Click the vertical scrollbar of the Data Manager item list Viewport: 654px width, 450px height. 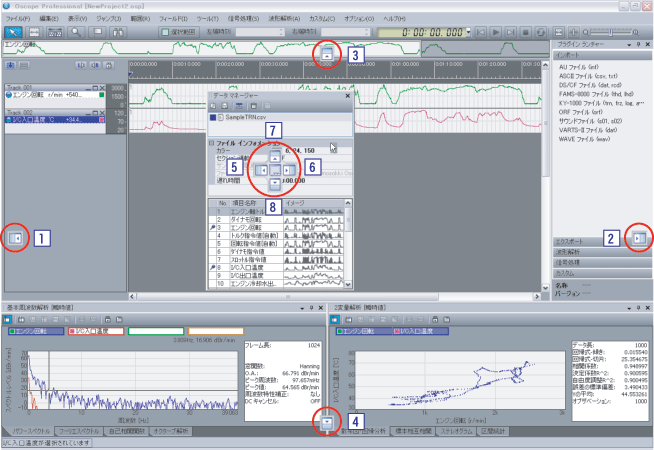(348, 244)
